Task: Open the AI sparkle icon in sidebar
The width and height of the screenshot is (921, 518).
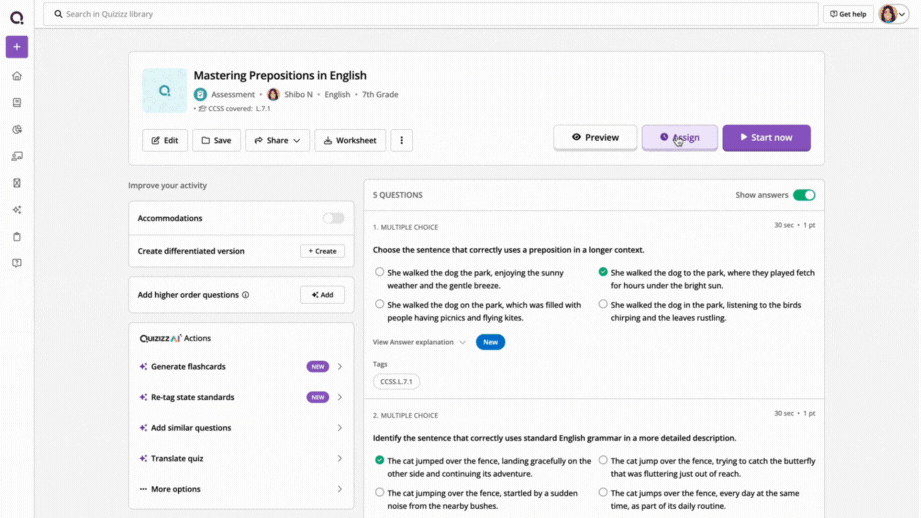Action: pos(17,210)
